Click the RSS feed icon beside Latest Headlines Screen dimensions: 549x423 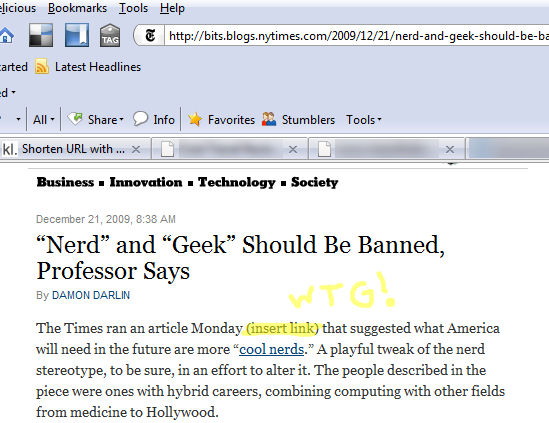pos(42,67)
